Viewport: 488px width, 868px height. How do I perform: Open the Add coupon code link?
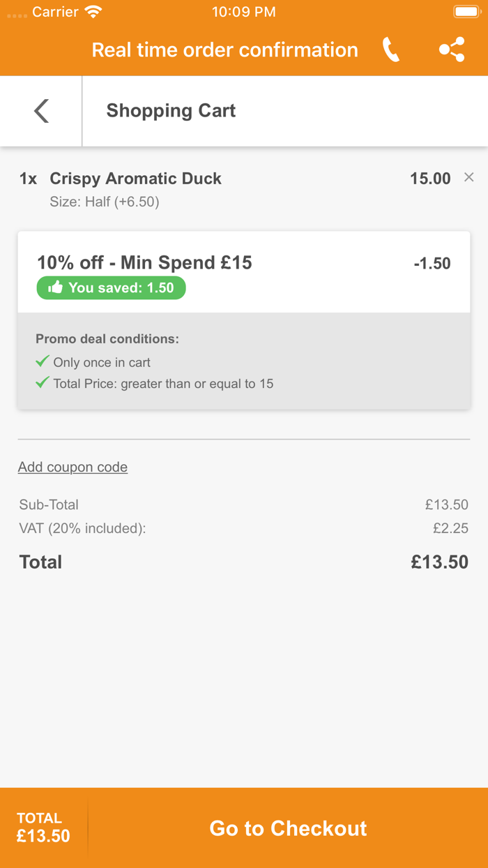[x=73, y=467]
